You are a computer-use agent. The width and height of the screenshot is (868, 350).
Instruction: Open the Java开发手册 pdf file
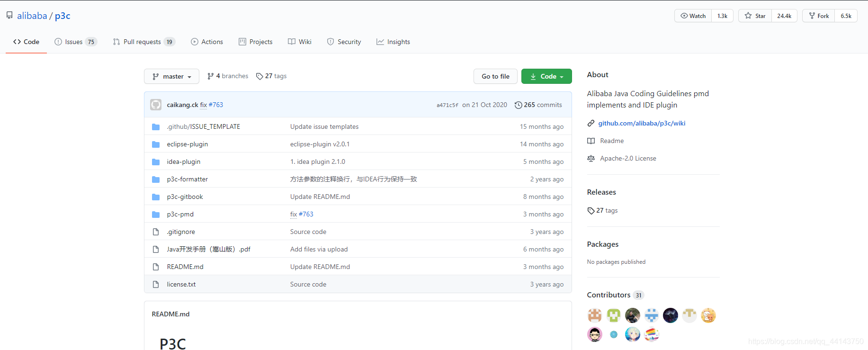[x=209, y=249]
